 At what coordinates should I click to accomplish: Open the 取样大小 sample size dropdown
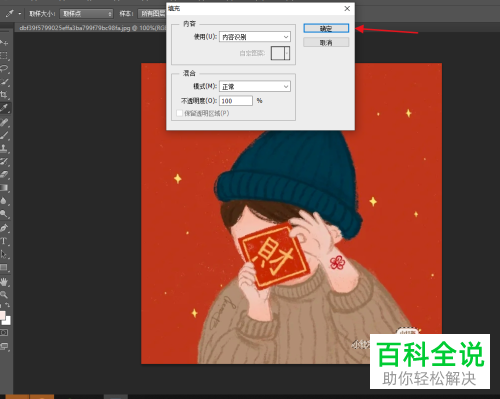86,14
